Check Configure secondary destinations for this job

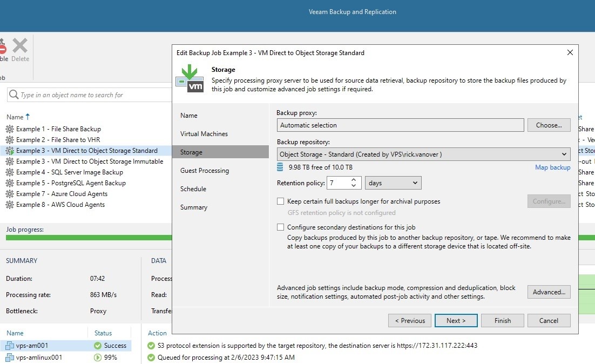[281, 227]
